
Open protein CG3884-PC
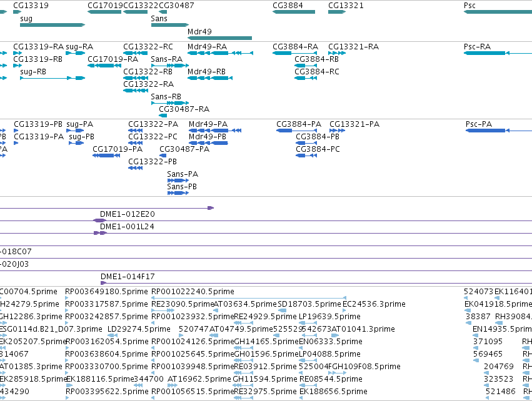(318, 149)
